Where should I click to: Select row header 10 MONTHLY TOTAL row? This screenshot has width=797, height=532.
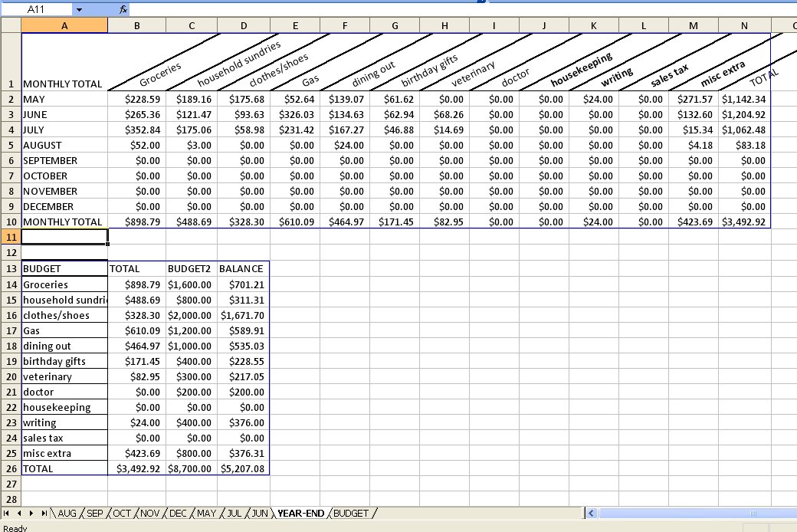pyautogui.click(x=10, y=222)
